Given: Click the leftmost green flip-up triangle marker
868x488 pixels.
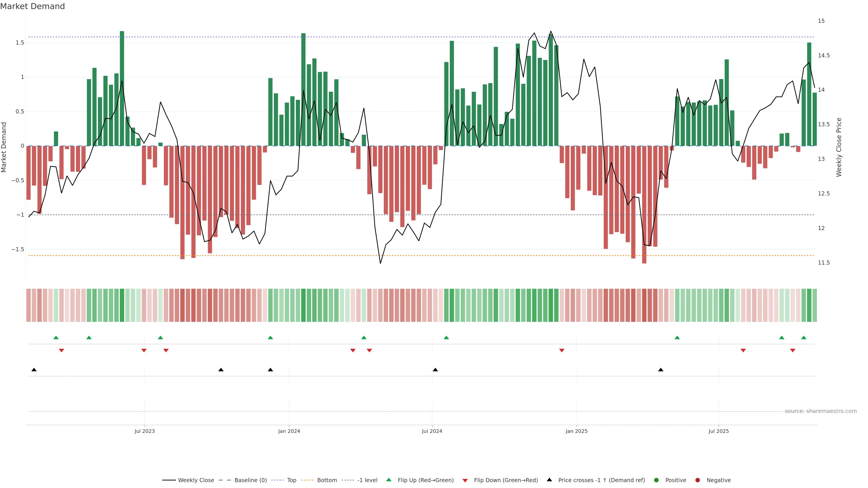Looking at the screenshot, I should click(56, 338).
